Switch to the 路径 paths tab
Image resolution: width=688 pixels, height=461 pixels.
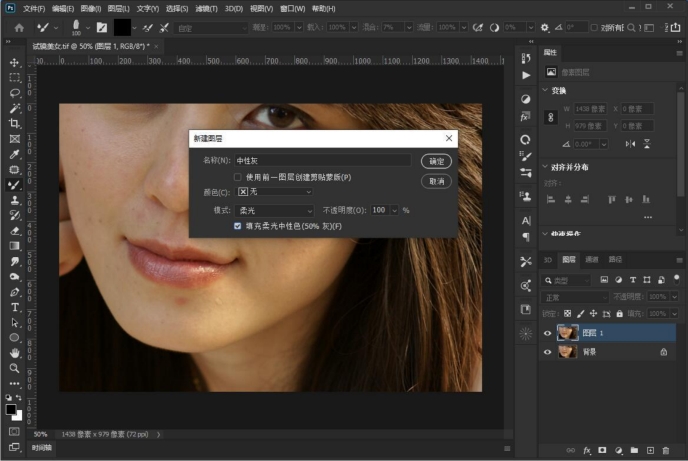click(615, 260)
